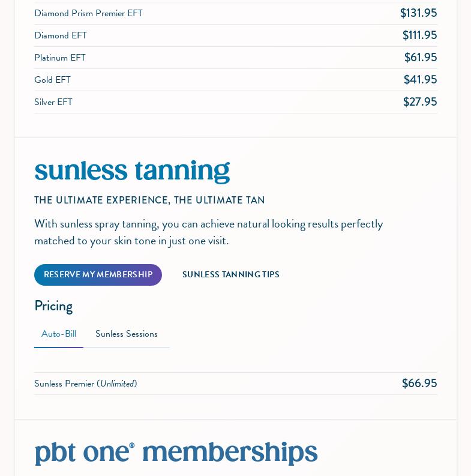The height and width of the screenshot is (476, 471).
Task: Click the Silver EFT plan name
Action: tap(53, 102)
